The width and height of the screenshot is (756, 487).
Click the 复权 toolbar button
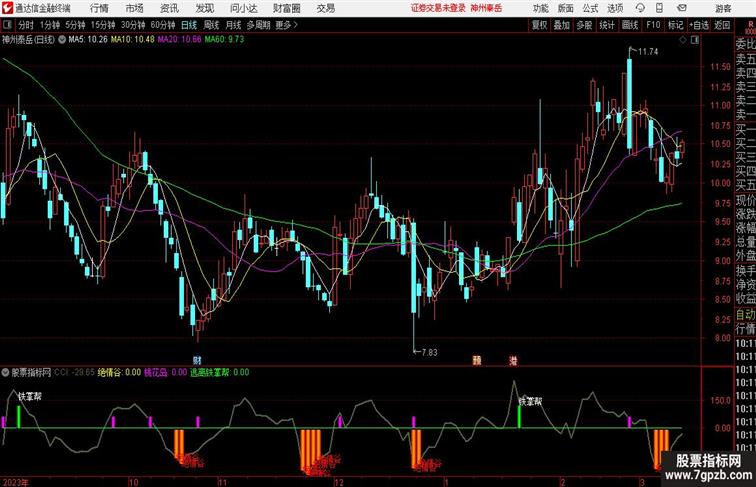click(x=539, y=25)
